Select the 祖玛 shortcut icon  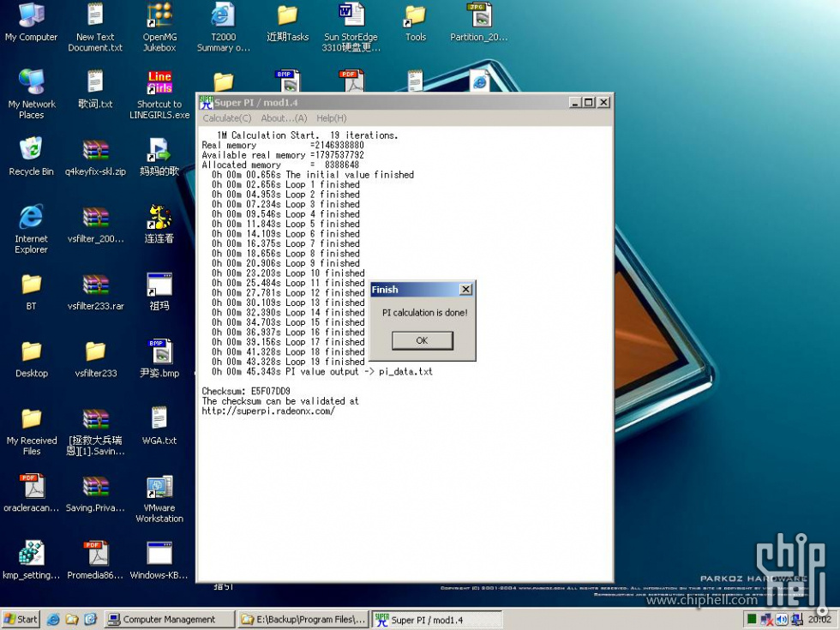point(159,291)
